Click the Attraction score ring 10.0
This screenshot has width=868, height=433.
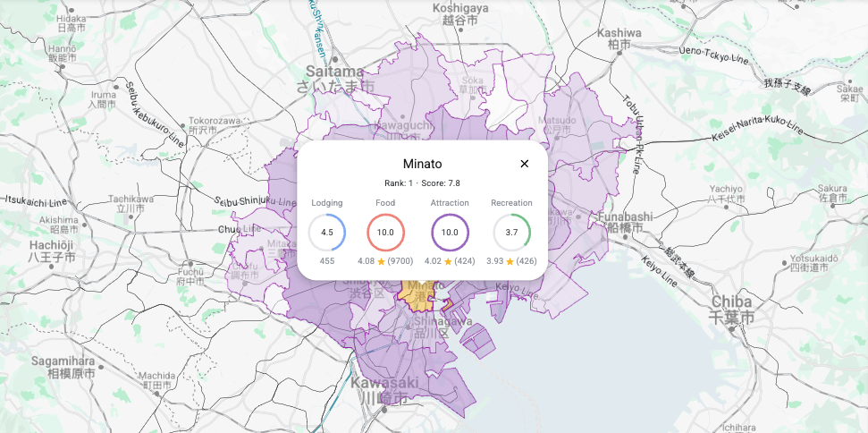[x=450, y=233]
